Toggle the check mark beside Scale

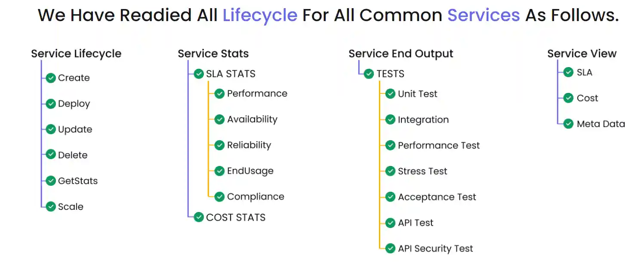[51, 207]
